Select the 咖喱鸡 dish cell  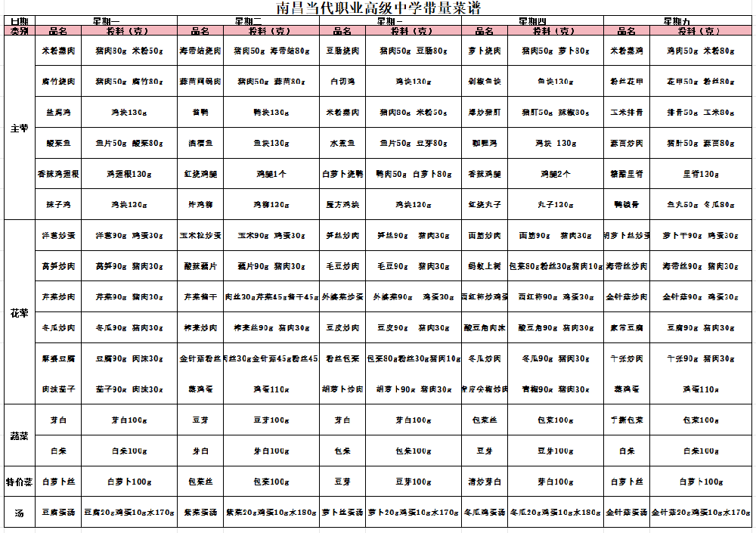[x=484, y=143]
